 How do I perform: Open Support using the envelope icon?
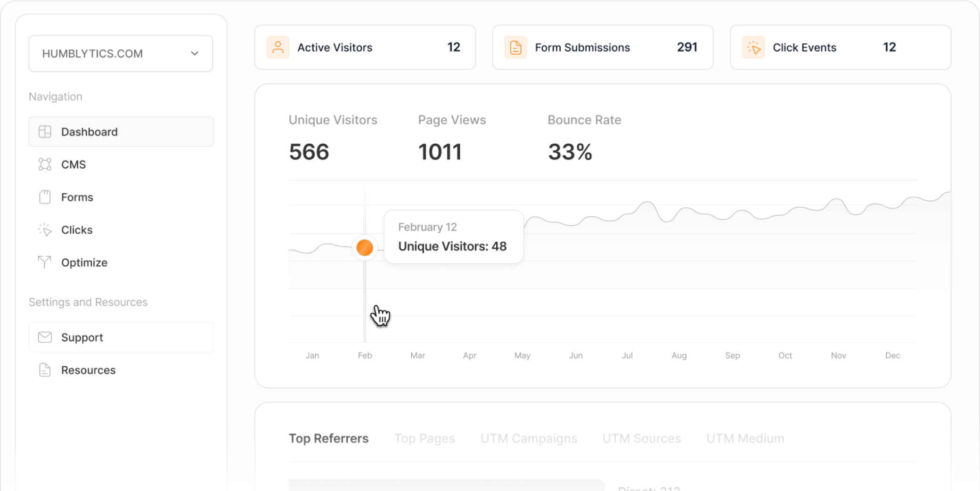45,337
